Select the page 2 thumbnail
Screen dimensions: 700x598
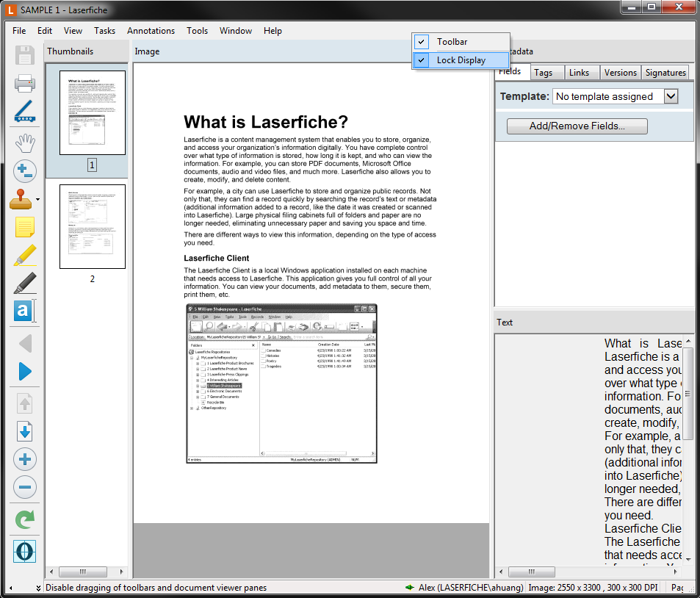(93, 226)
